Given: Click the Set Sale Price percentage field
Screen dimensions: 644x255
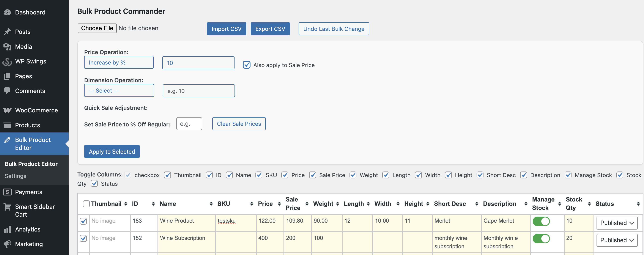Looking at the screenshot, I should [x=189, y=123].
